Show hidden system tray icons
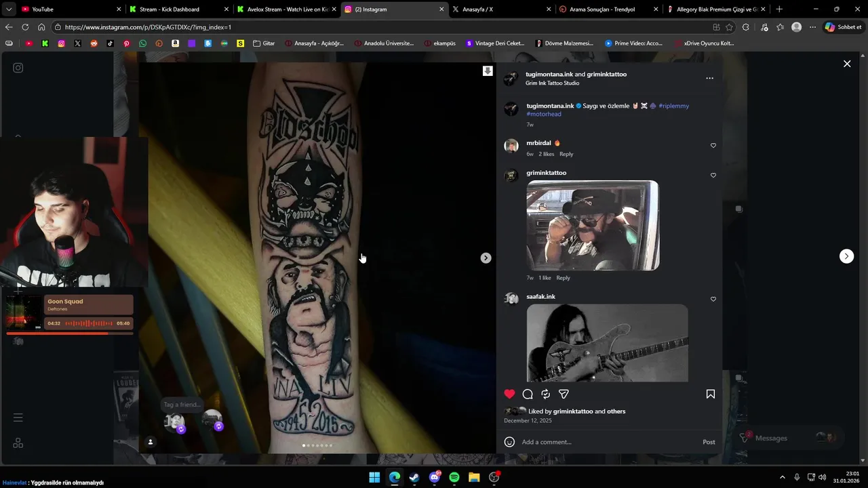This screenshot has width=868, height=488. point(783,477)
